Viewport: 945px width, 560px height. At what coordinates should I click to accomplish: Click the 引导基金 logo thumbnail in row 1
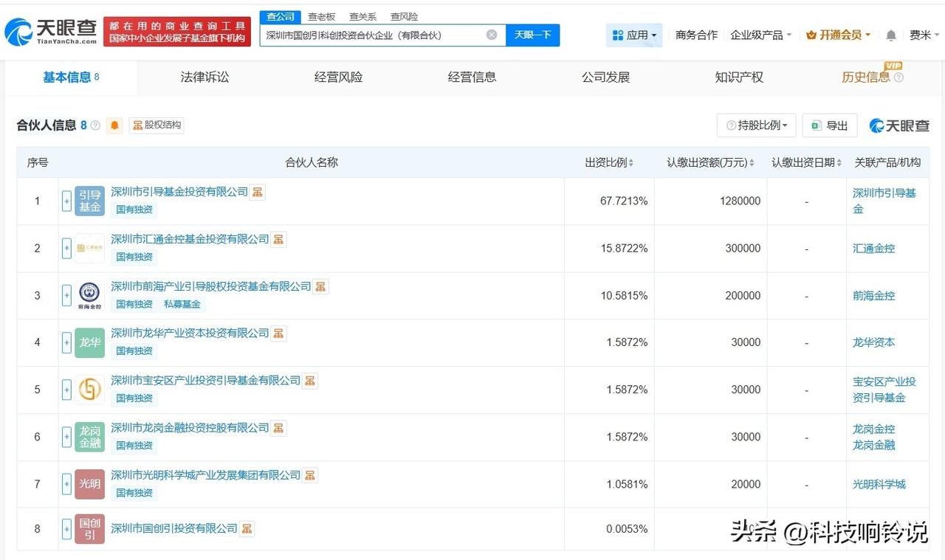pos(89,201)
